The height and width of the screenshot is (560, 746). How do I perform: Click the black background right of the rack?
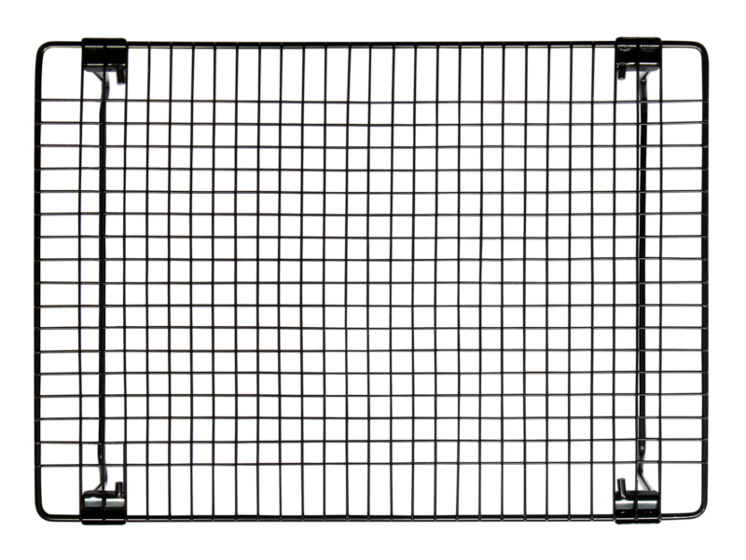729,278
